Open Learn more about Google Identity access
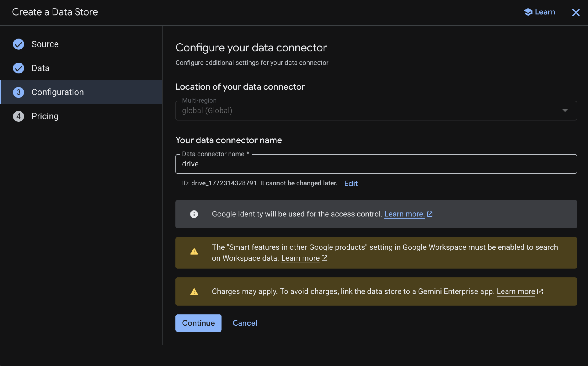Image resolution: width=588 pixels, height=366 pixels. 404,214
